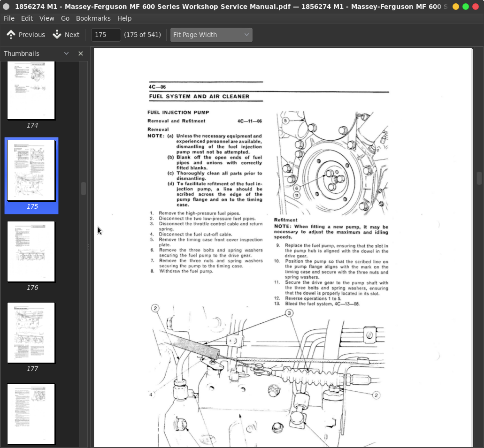Open the Edit menu

pyautogui.click(x=27, y=18)
